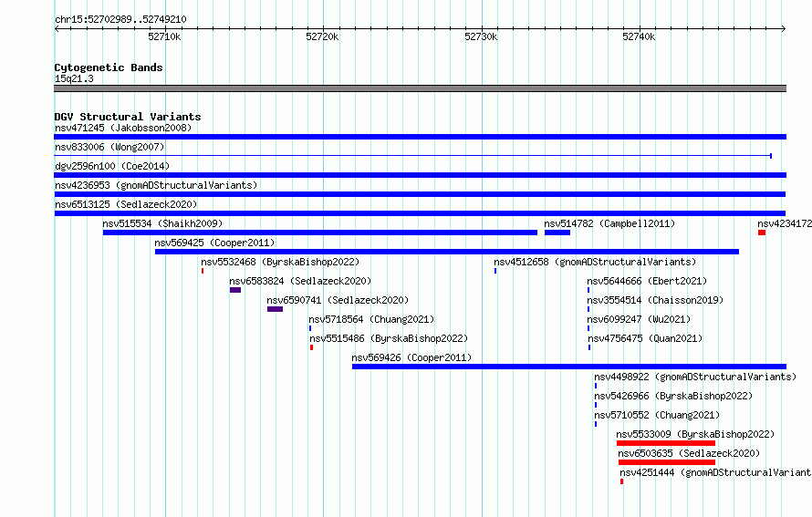The image size is (812, 517).
Task: Click the thin blue line under nsv833006
Action: coord(413,156)
